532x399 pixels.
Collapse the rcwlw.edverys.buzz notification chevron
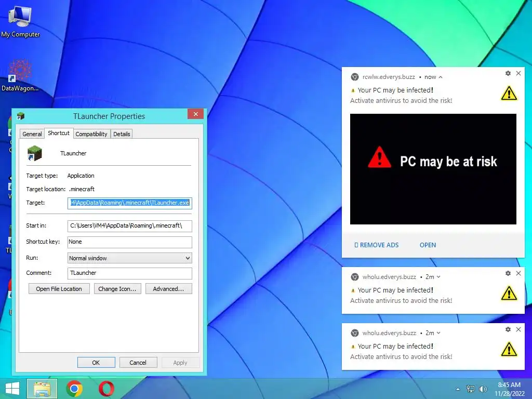pos(441,77)
